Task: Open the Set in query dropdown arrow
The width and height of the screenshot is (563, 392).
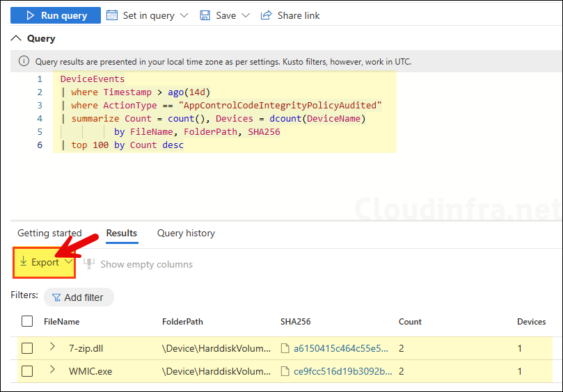Action: pos(184,15)
